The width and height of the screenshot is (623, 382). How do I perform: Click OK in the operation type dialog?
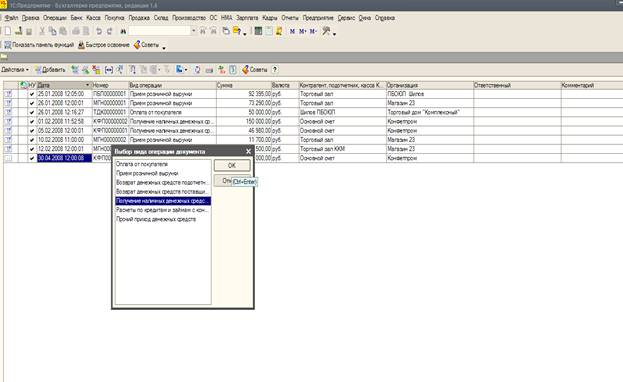(x=232, y=165)
